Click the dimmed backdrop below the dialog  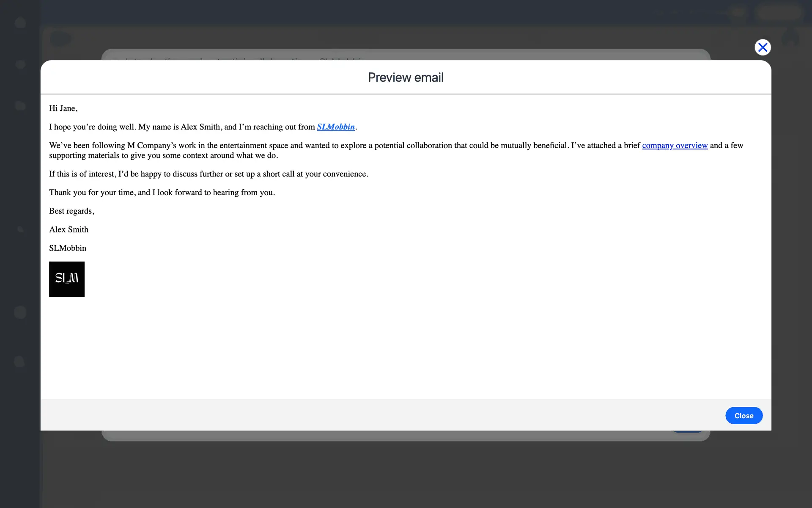click(406, 474)
